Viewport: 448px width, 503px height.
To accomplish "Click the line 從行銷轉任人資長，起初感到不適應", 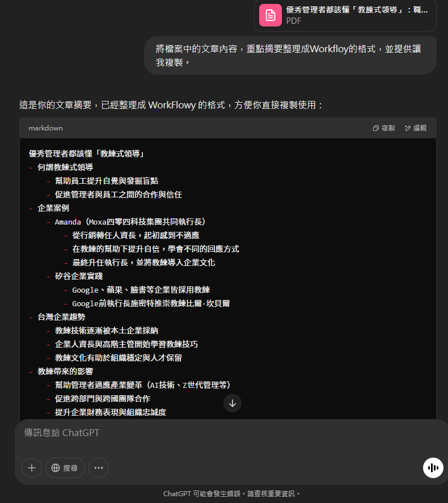I will pyautogui.click(x=136, y=235).
